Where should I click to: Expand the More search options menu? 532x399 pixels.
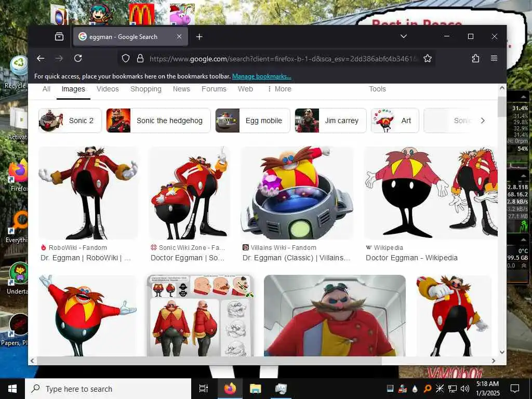coord(279,89)
